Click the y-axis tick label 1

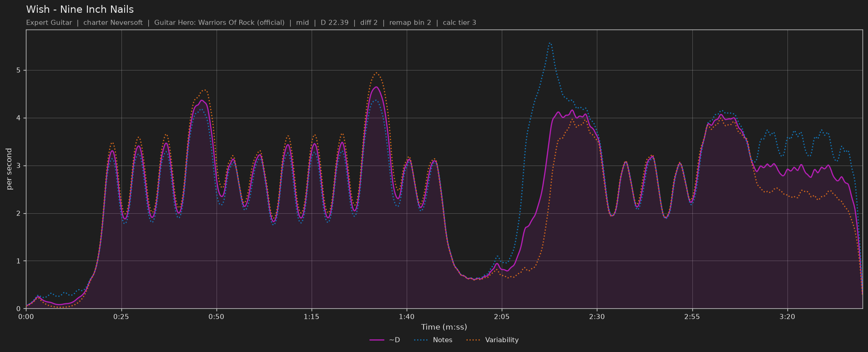pyautogui.click(x=19, y=261)
